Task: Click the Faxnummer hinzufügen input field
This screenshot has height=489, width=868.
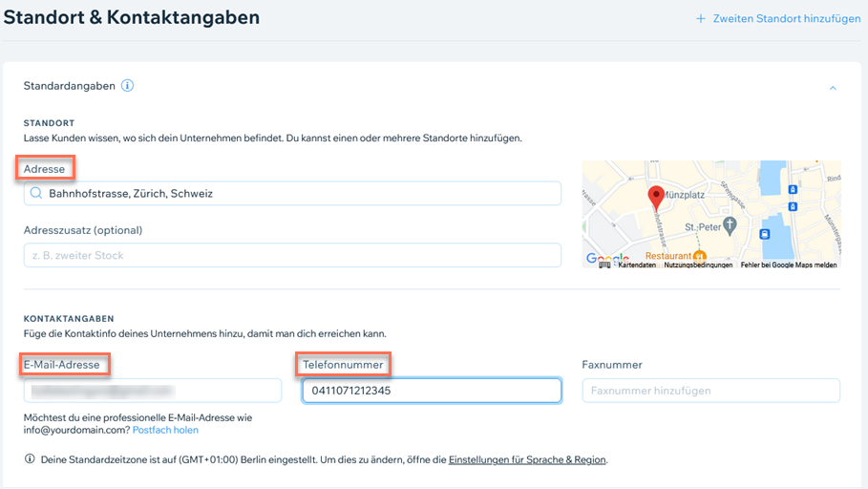Action: (x=710, y=391)
